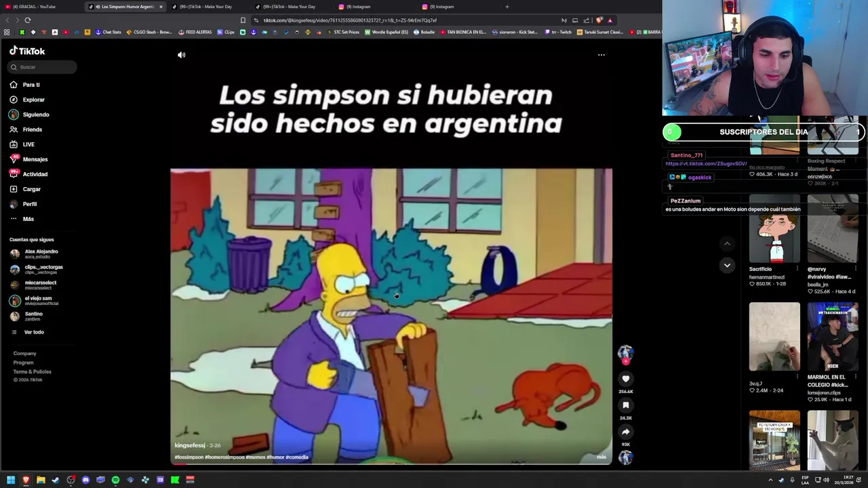Image resolution: width=868 pixels, height=488 pixels.
Task: Open options for MARMOL EN EL COLEGIO card
Action: coord(855,377)
